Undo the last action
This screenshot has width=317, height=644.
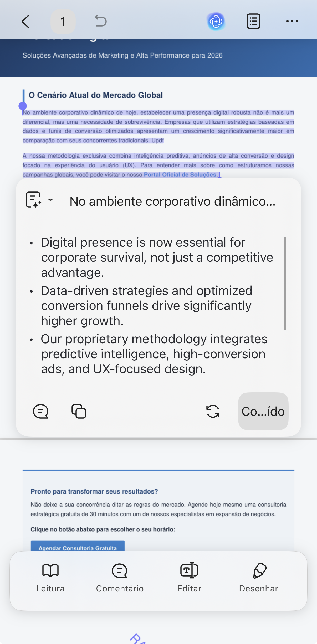coord(101,21)
